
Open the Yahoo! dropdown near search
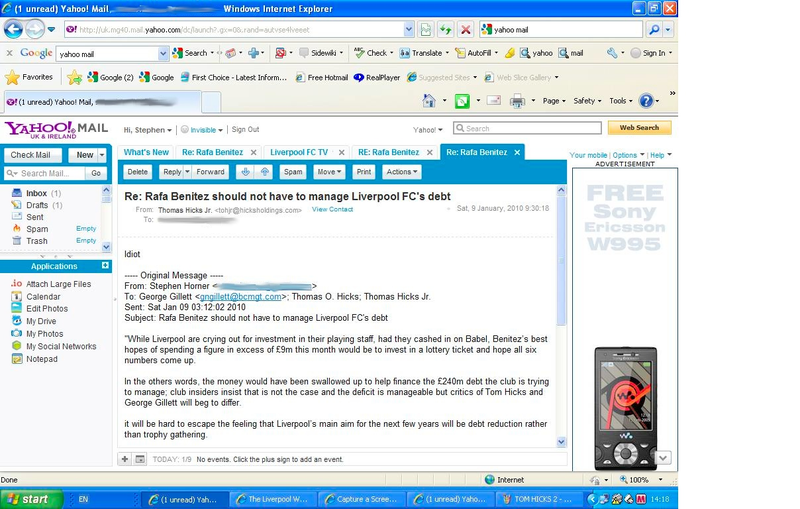click(428, 130)
